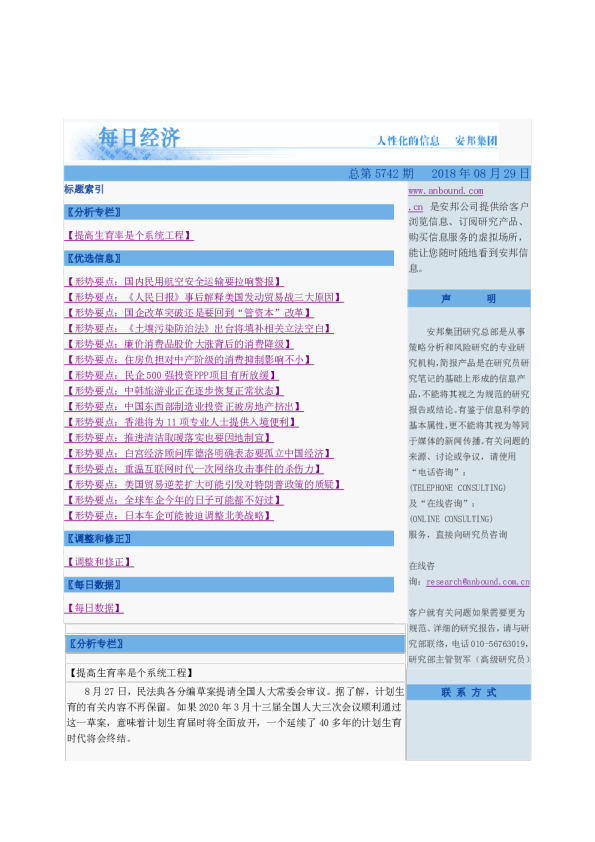The height and width of the screenshot is (842, 595).
Task: Click the 每日经济 title in the header banner
Action: [x=139, y=138]
